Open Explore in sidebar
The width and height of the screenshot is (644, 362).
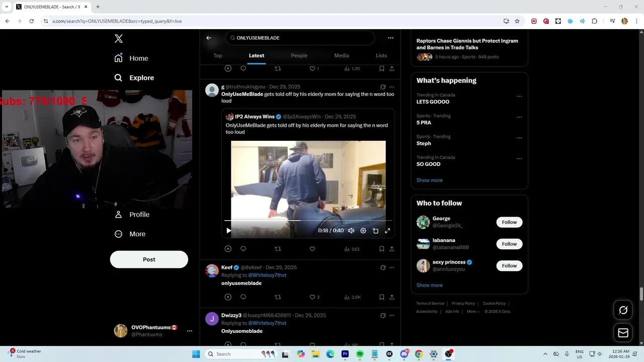(x=134, y=78)
